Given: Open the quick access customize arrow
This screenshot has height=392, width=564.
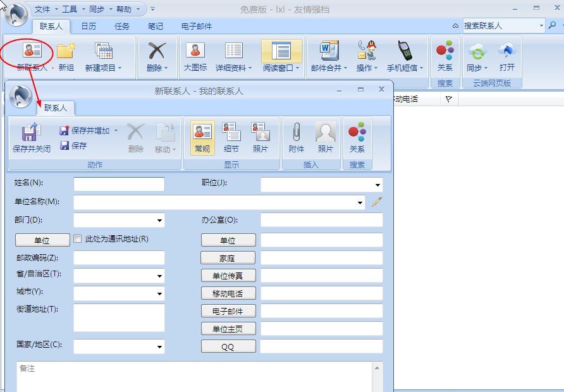Looking at the screenshot, I should 152,9.
